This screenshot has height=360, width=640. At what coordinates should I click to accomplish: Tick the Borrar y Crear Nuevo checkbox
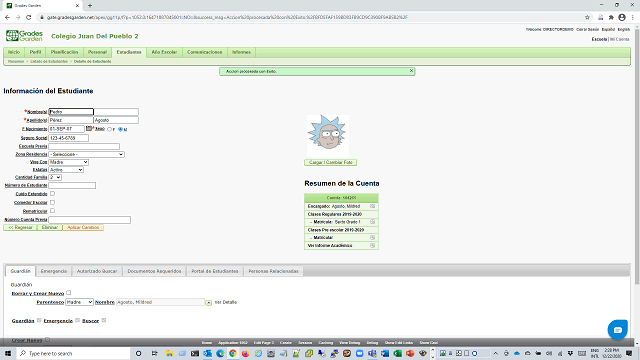point(69,293)
